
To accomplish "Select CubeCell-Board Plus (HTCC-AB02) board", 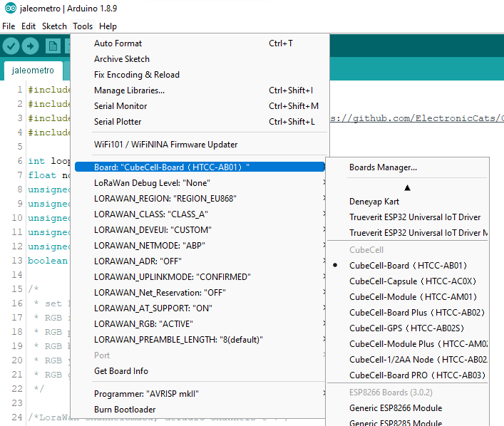I will pos(408,313).
